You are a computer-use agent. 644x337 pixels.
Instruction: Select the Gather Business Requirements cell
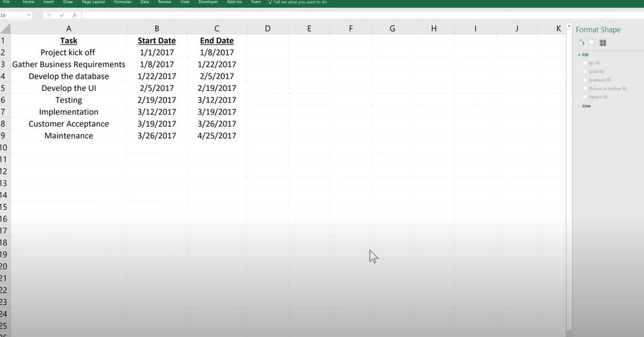69,64
